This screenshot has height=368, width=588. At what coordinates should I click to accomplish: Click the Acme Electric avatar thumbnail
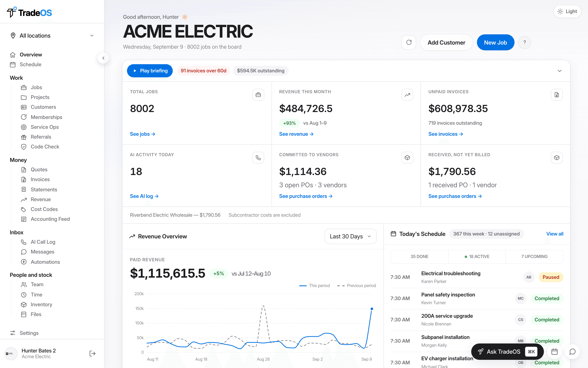pyautogui.click(x=11, y=353)
